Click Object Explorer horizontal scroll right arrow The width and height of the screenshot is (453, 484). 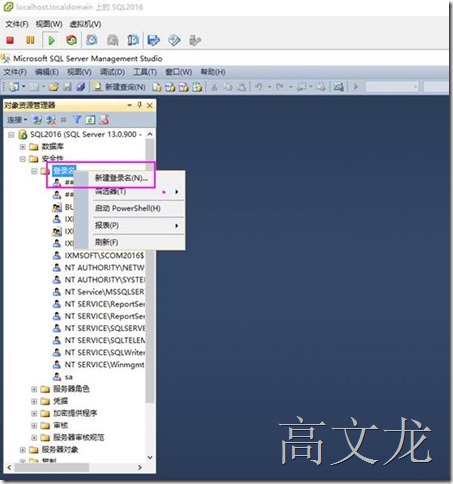click(140, 468)
